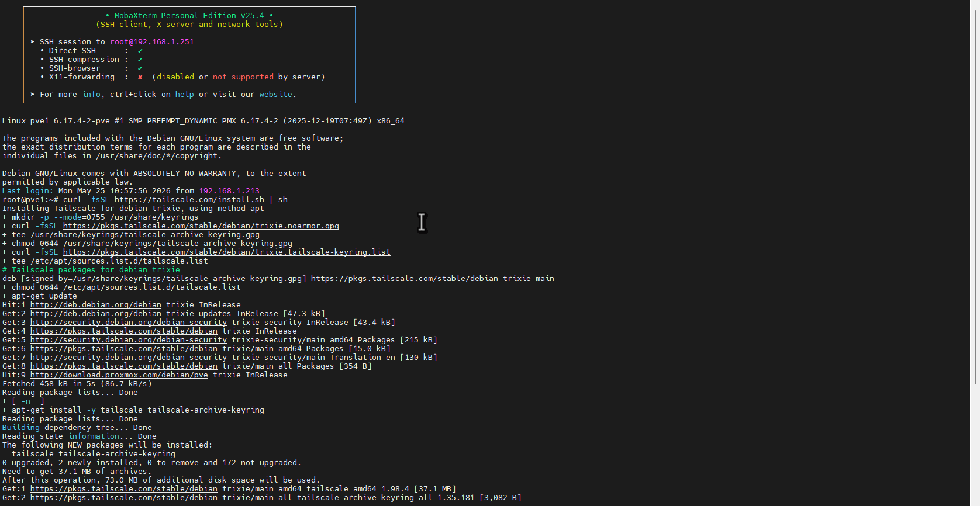Click the '+ apt-get update' line
The width and height of the screenshot is (980, 506).
click(x=40, y=296)
